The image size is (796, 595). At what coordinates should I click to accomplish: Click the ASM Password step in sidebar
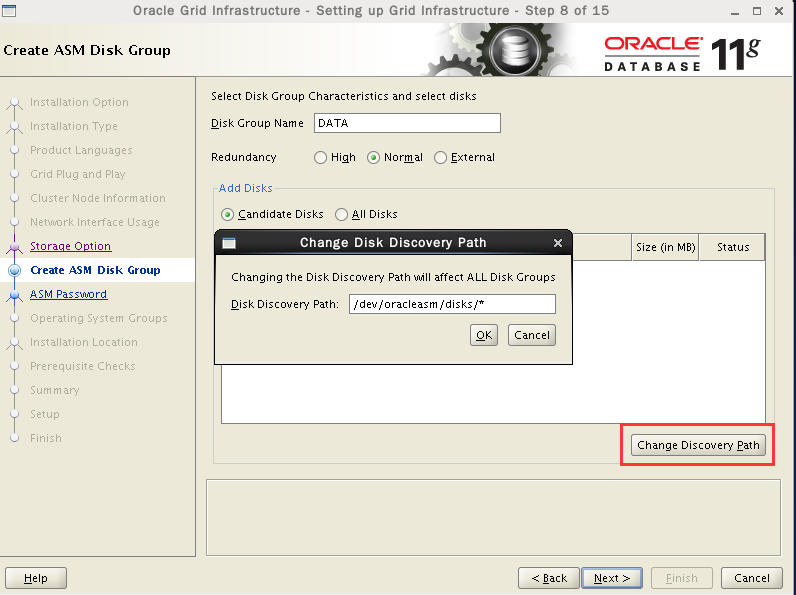pyautogui.click(x=68, y=294)
